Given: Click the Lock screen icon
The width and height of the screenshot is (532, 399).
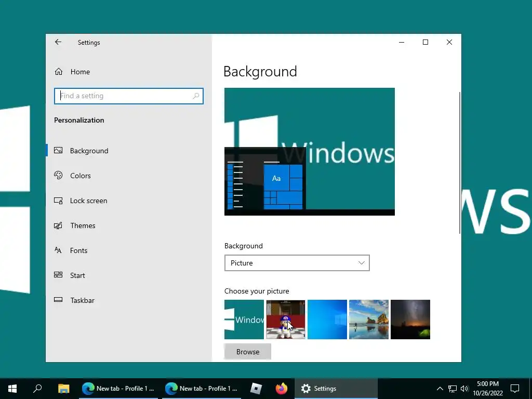Looking at the screenshot, I should point(58,201).
